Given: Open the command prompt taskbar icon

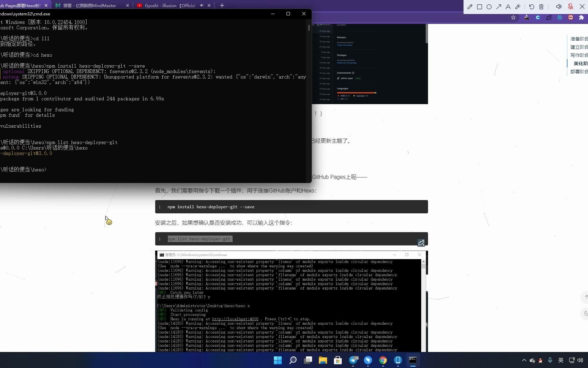Looking at the screenshot, I should click(413, 360).
